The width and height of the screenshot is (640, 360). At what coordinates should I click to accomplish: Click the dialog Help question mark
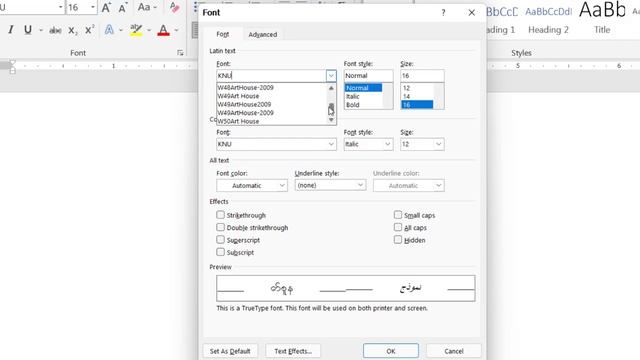443,13
